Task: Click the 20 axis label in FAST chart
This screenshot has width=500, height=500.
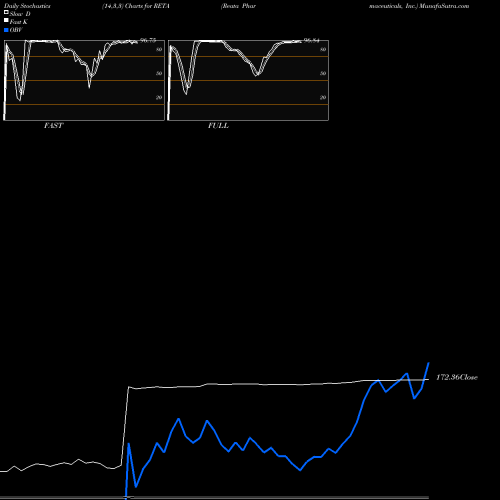Action: click(159, 97)
